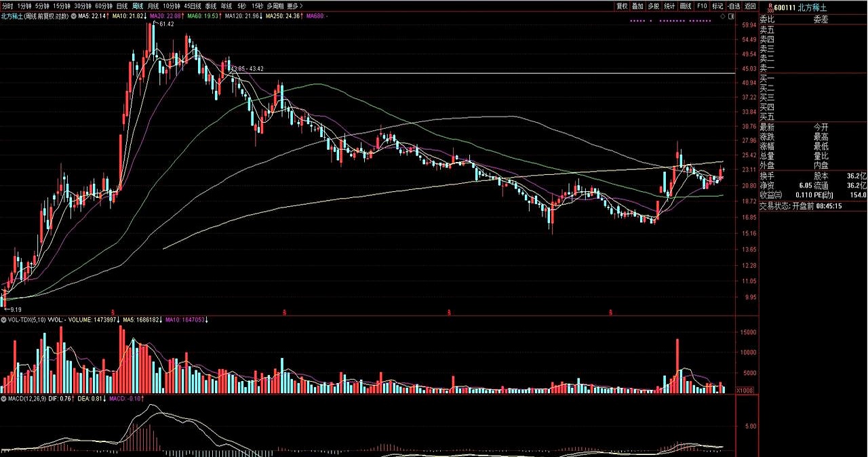Click the panel layout icon beside the diamond

730,15
